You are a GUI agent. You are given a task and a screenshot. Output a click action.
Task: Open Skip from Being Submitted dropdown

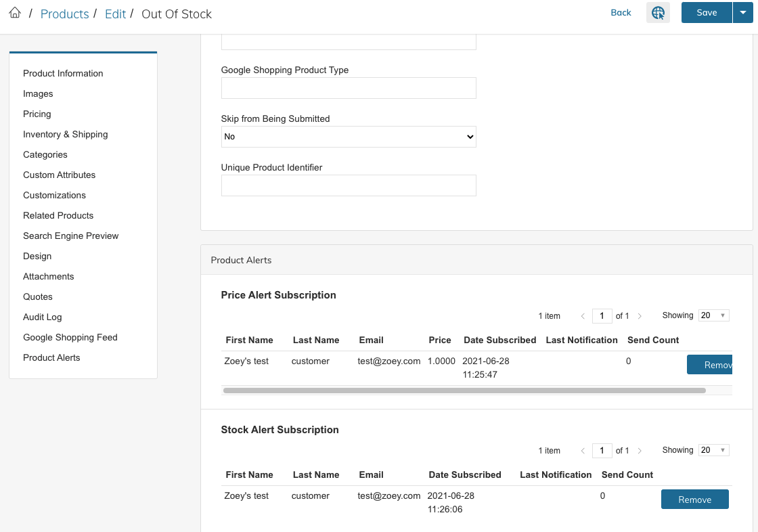[349, 137]
